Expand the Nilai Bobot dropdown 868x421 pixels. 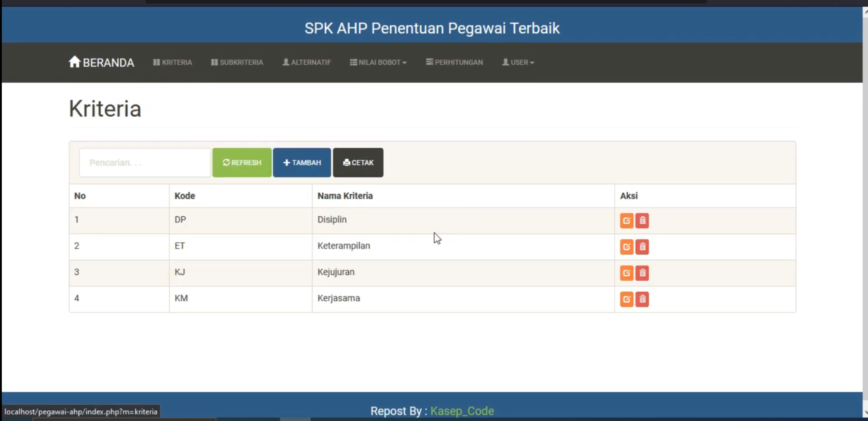378,62
